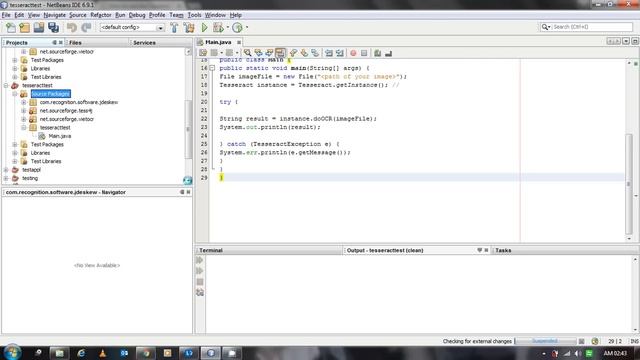Screen dimensions: 640x360
Task: Select Test Libraries under tesseracttest
Action: [46, 161]
